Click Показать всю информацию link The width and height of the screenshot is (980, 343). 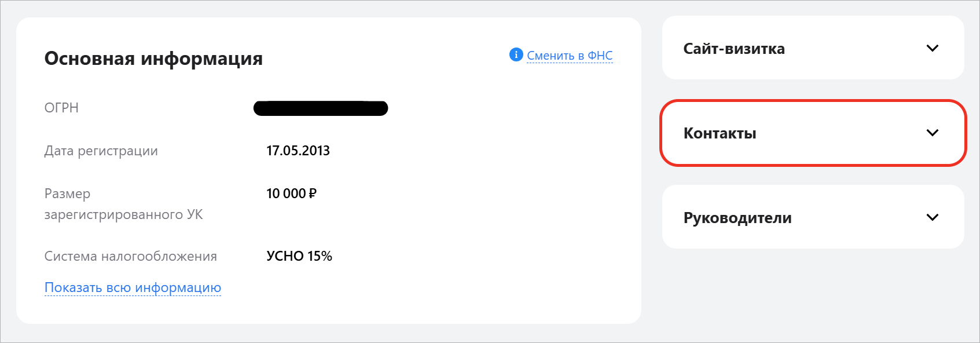point(133,287)
